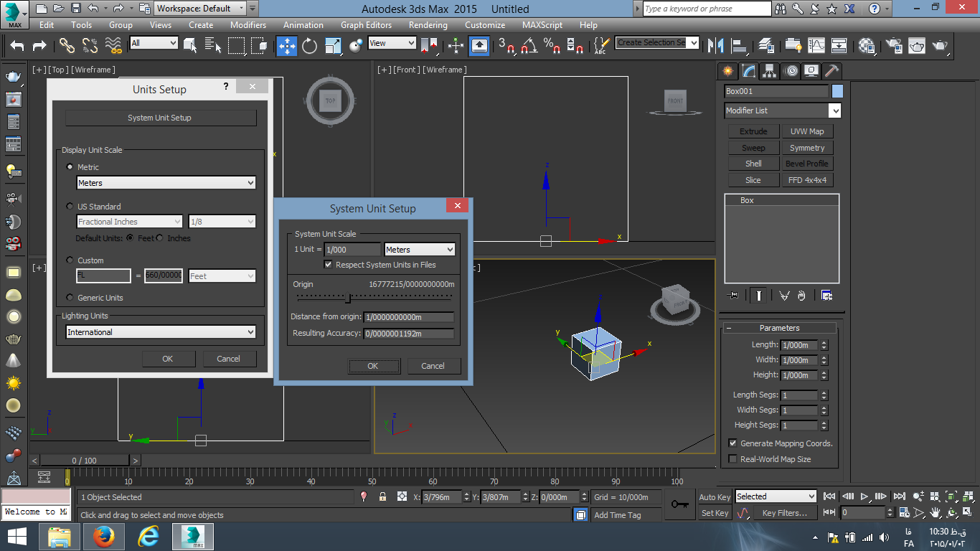Viewport: 980px width, 551px height.
Task: Click the Align tool icon
Action: point(738,46)
